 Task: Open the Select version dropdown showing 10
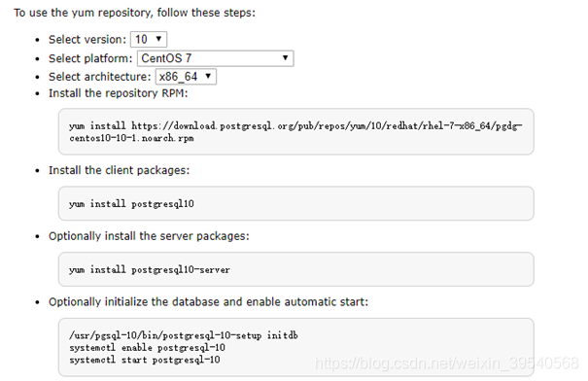tap(149, 40)
